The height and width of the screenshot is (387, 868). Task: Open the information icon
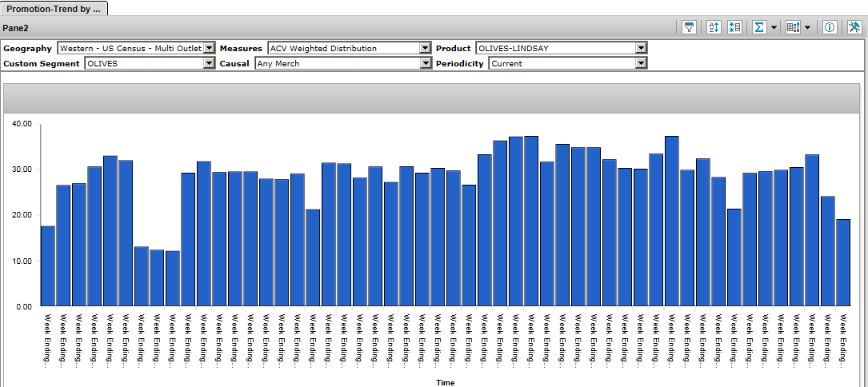point(830,27)
